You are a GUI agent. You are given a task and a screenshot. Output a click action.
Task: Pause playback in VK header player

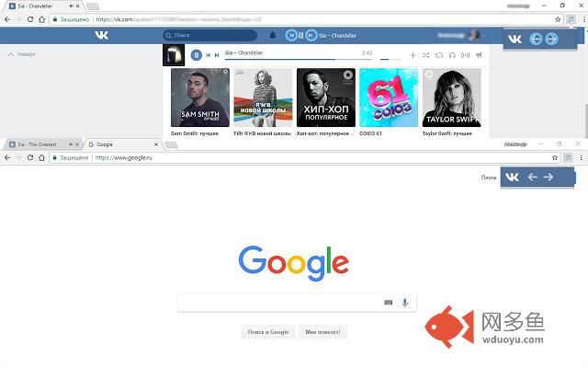(300, 35)
